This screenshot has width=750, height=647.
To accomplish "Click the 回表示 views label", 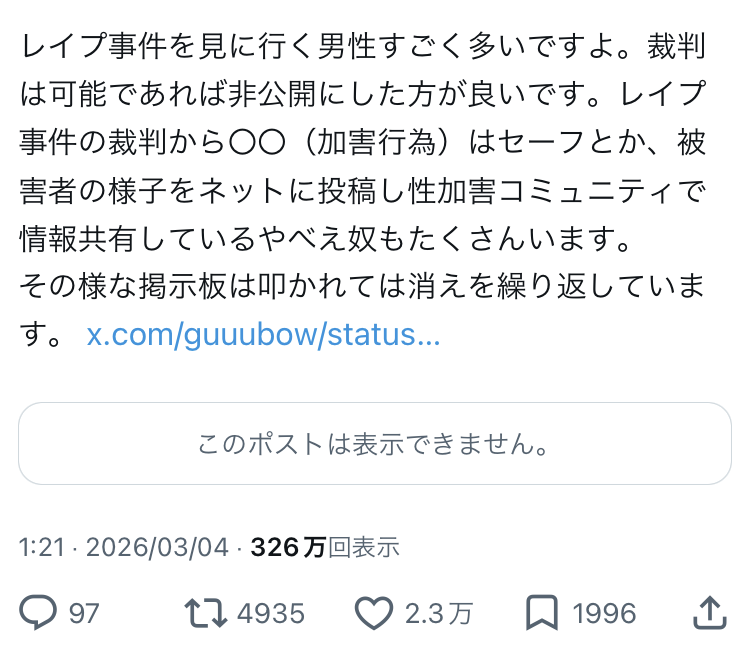I will click(363, 547).
